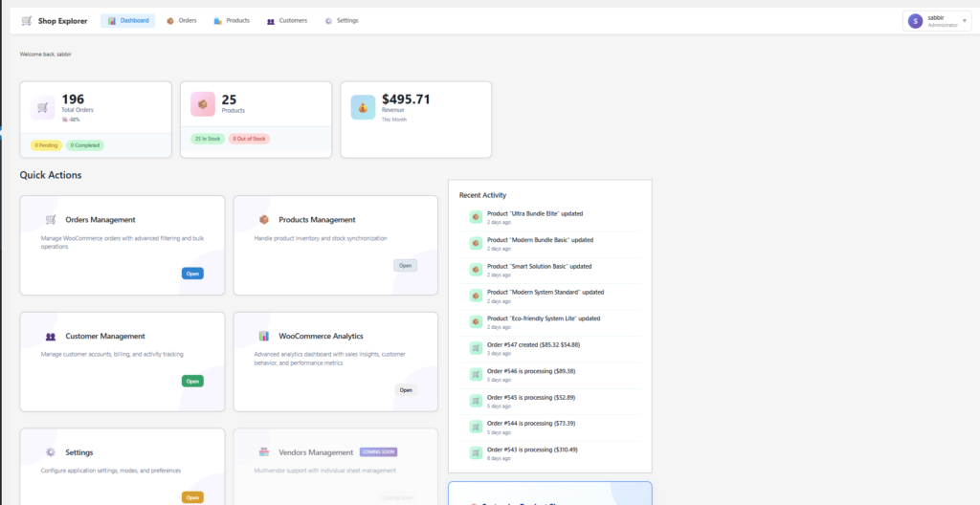Go to the Orders tab
This screenshot has width=980, height=505.
[x=181, y=21]
